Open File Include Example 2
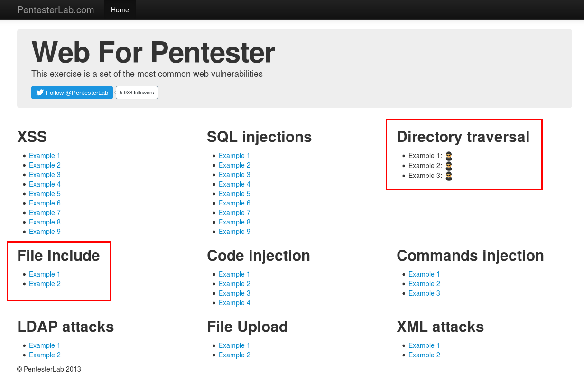This screenshot has height=392, width=584. 45,283
